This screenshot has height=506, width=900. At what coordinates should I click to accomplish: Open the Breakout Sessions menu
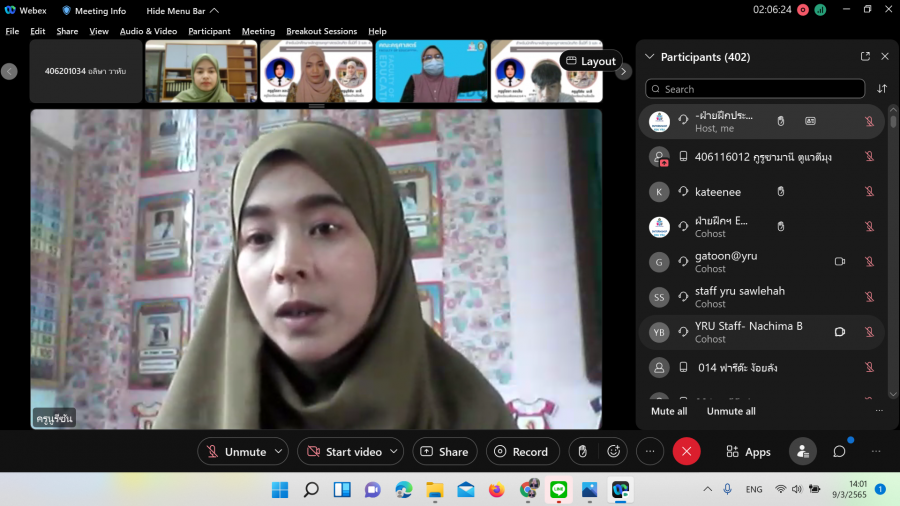click(321, 31)
